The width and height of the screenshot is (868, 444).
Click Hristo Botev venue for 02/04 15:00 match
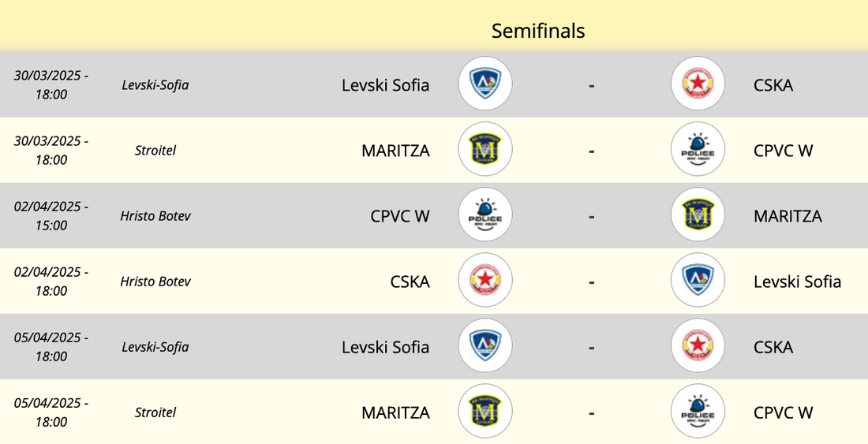click(x=155, y=215)
